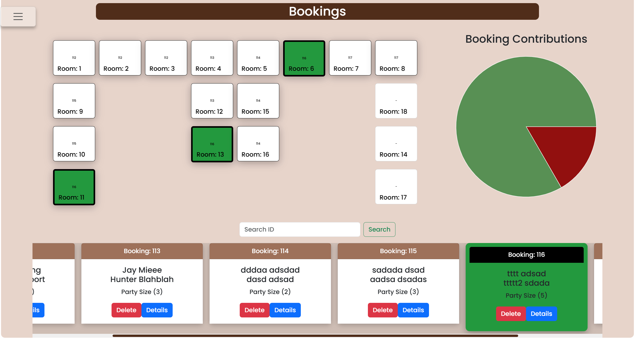Click into the Search ID field

(300, 229)
